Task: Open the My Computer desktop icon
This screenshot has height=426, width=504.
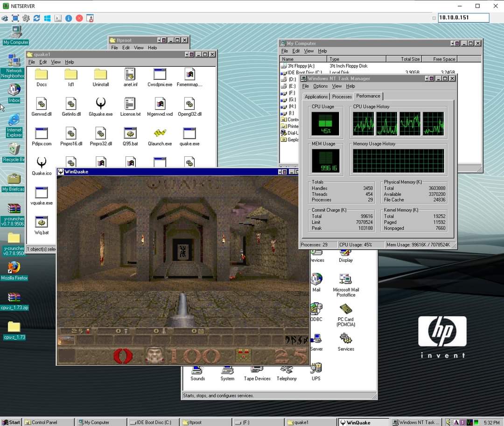Action: click(x=15, y=35)
